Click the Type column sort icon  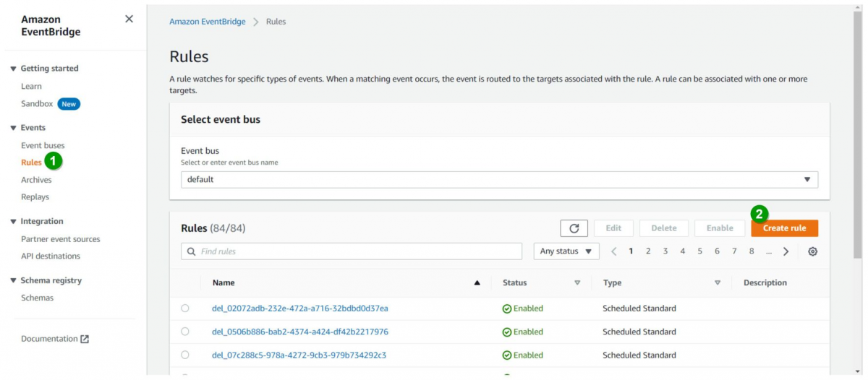[x=718, y=283]
